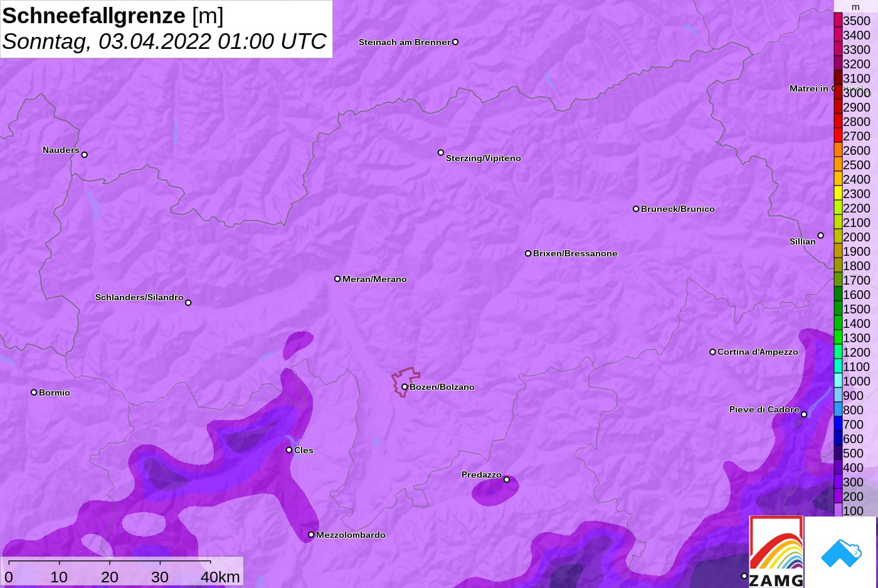Click the Cortina d'Ampezzo label
The width and height of the screenshot is (878, 588).
tap(758, 352)
